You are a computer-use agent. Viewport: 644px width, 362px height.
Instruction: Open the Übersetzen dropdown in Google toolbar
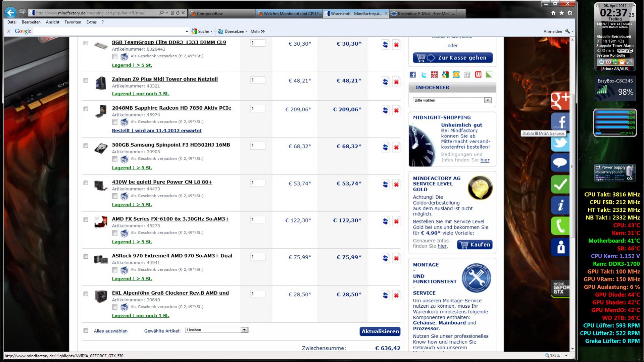pos(247,32)
